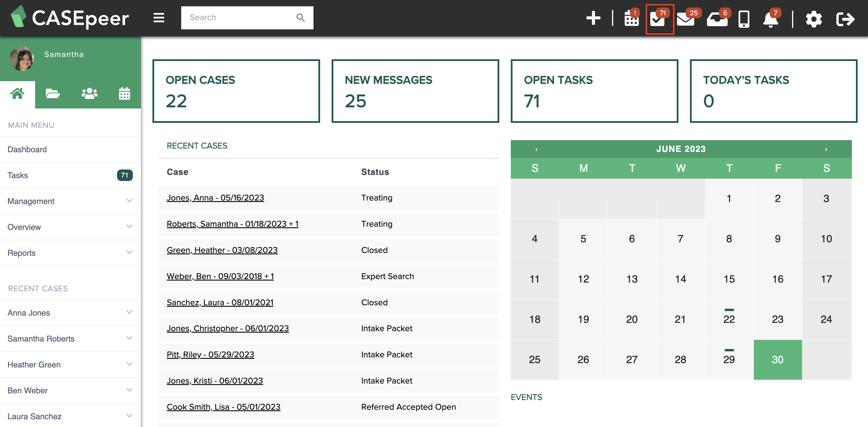Click the mobile phone icon
868x427 pixels.
click(744, 19)
